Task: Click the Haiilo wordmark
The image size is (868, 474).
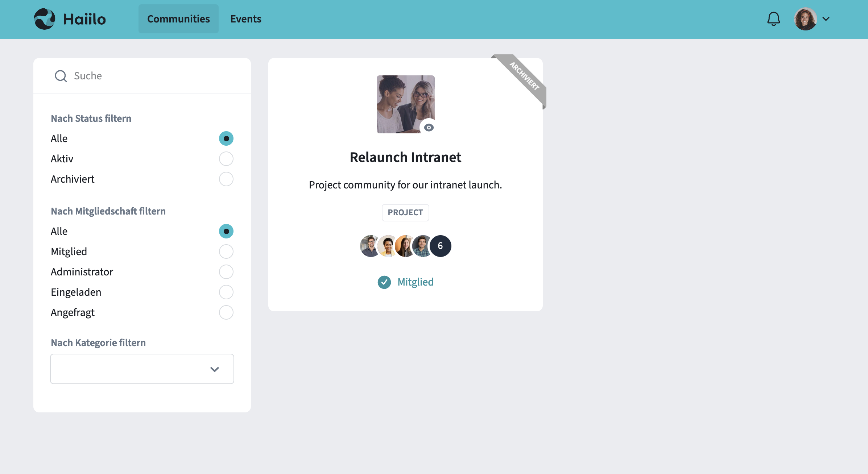Action: 84,19
